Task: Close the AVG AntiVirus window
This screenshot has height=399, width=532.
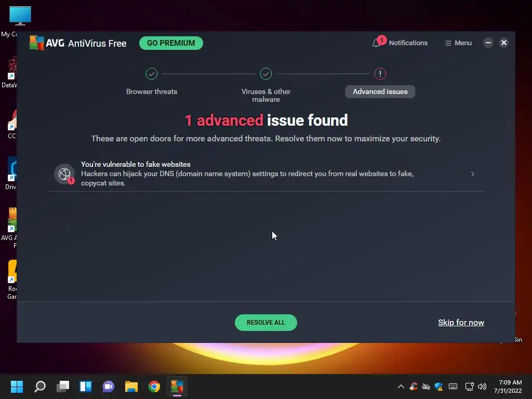Action: click(504, 43)
